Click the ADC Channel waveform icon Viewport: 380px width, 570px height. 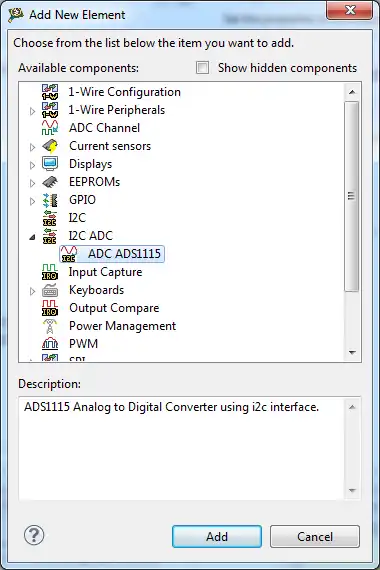[x=50, y=128]
